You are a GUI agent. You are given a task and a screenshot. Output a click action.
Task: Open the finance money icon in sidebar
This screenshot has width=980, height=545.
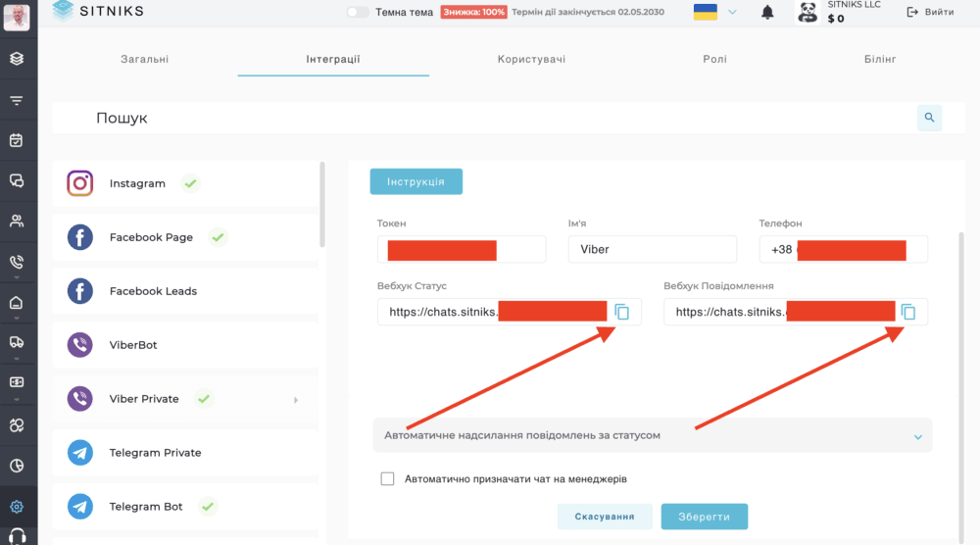(17, 382)
